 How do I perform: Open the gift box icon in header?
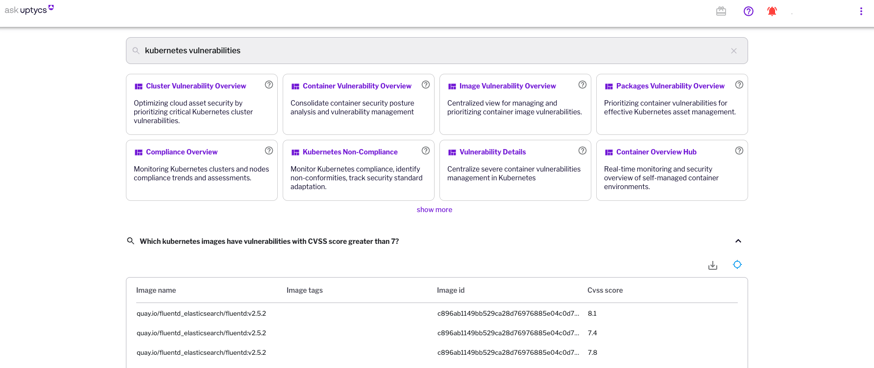(721, 11)
